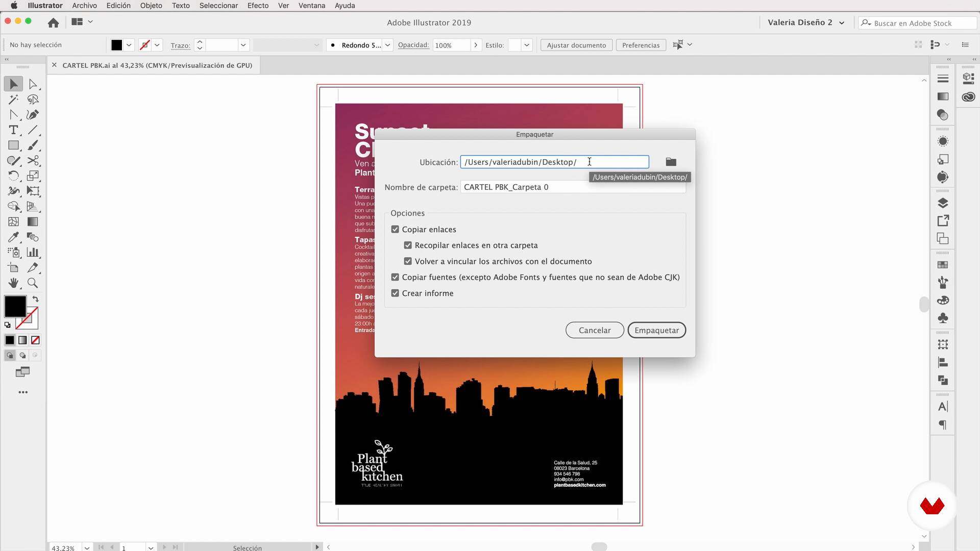Expand the stroke color dropdown
980x551 pixels.
[x=157, y=45]
